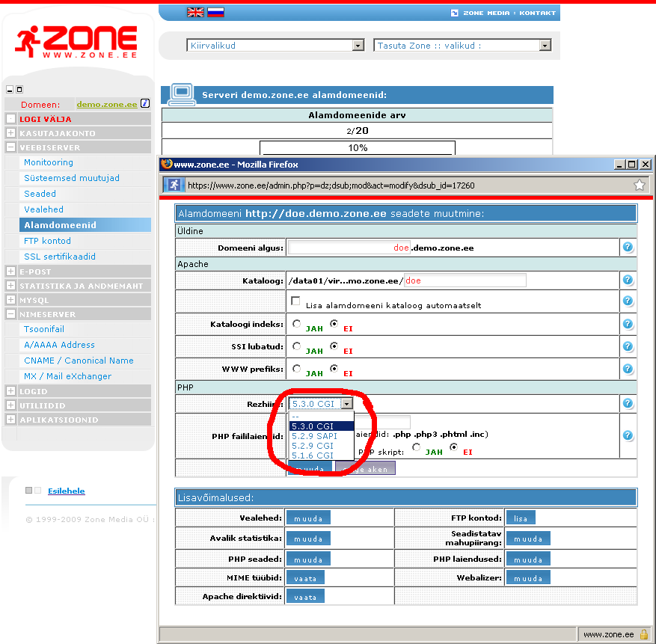The width and height of the screenshot is (656, 644).
Task: Click the Domeeni algus input field
Action: [x=349, y=248]
